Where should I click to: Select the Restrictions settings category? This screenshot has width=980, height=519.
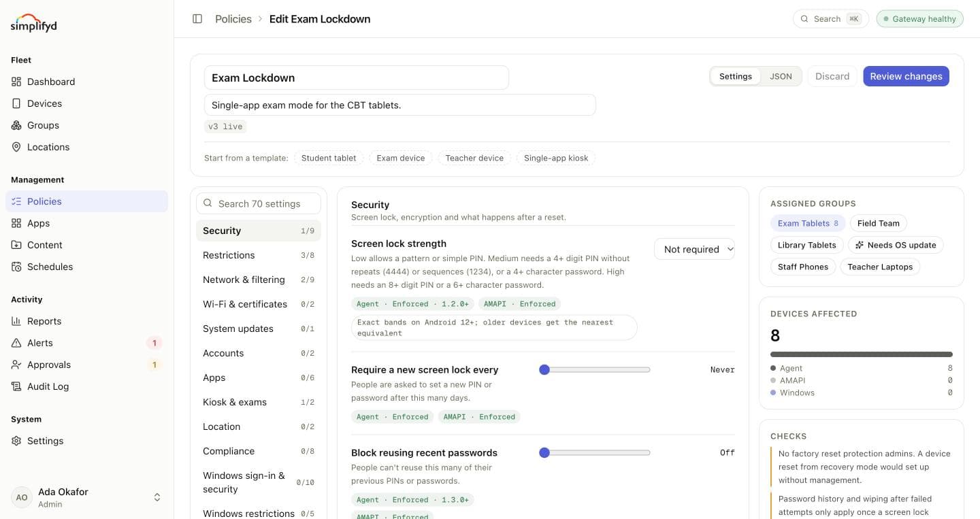click(259, 255)
